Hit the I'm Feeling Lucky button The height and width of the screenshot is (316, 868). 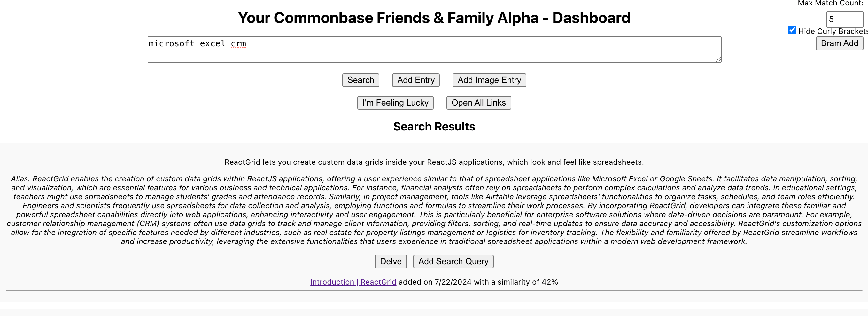pos(395,103)
